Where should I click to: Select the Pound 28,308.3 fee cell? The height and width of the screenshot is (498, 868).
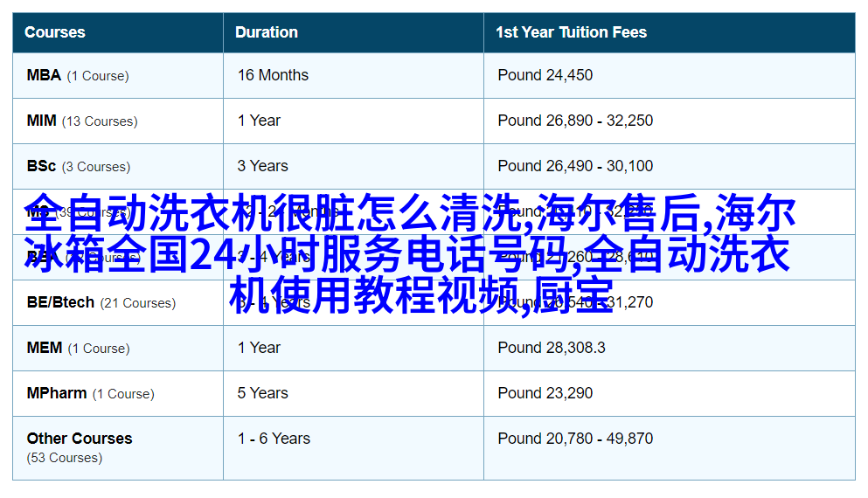pyautogui.click(x=551, y=348)
